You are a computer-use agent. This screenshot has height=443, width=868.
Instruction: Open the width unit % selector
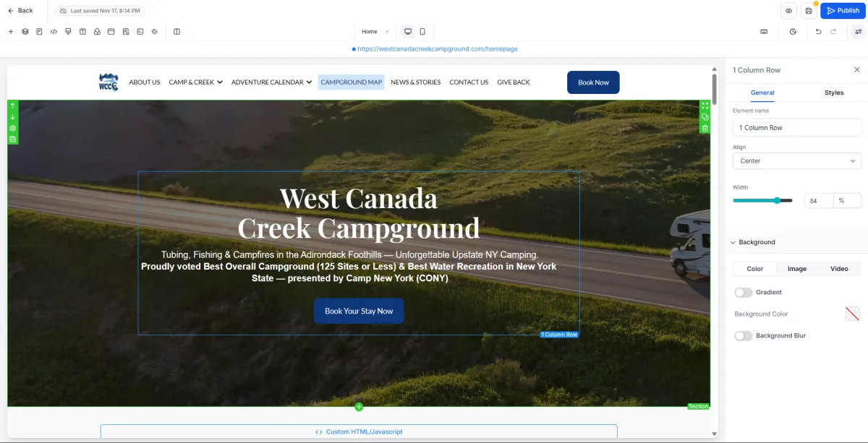pyautogui.click(x=847, y=201)
